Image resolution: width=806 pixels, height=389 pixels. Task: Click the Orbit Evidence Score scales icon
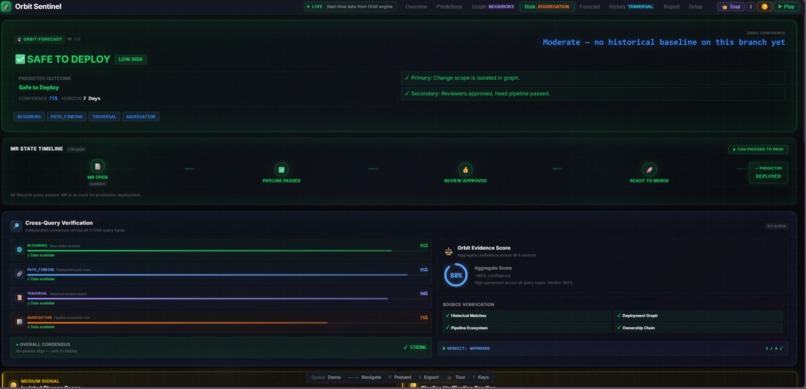[x=449, y=251]
